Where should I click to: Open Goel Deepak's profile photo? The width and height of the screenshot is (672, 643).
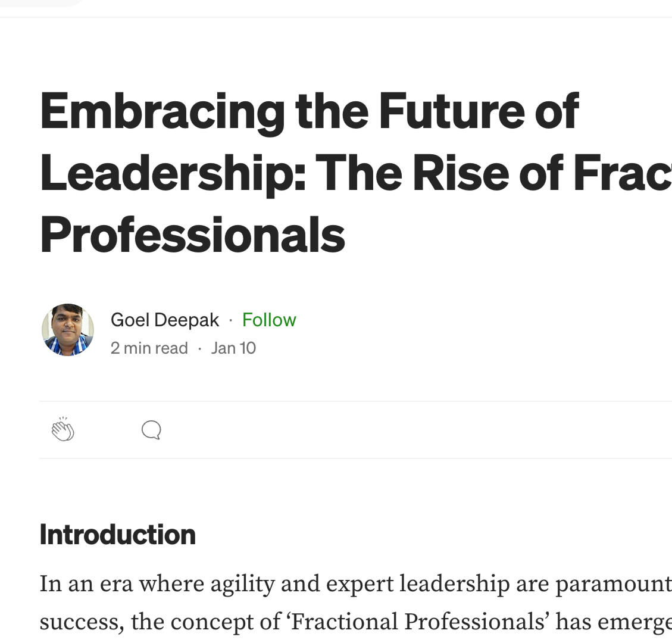pos(68,330)
